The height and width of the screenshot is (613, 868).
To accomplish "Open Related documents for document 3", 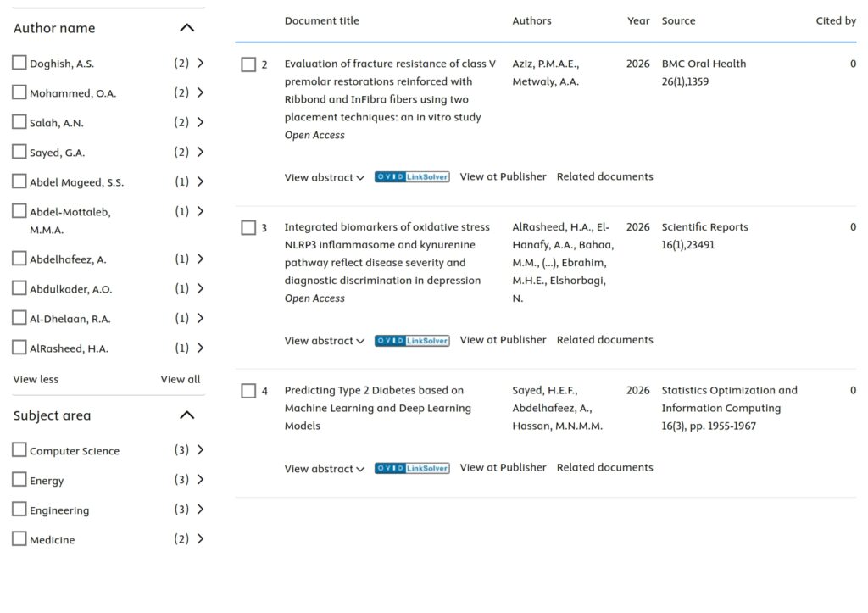I will pos(605,339).
